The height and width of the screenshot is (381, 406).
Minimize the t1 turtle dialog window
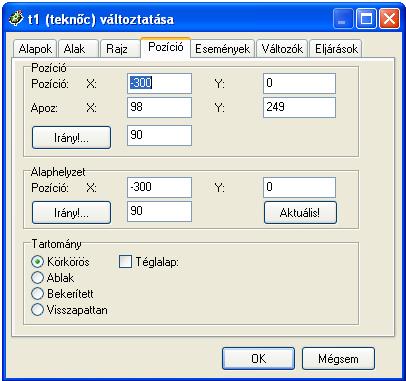click(x=342, y=19)
